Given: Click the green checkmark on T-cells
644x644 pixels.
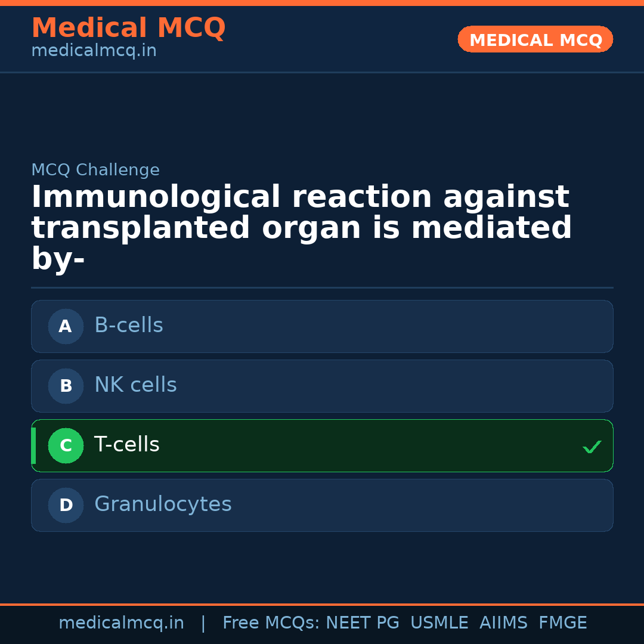Looking at the screenshot, I should pos(592,447).
